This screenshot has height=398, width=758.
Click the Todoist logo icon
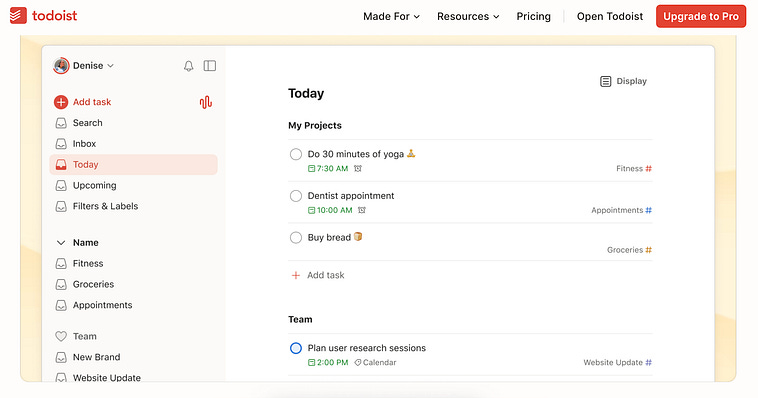tap(18, 16)
